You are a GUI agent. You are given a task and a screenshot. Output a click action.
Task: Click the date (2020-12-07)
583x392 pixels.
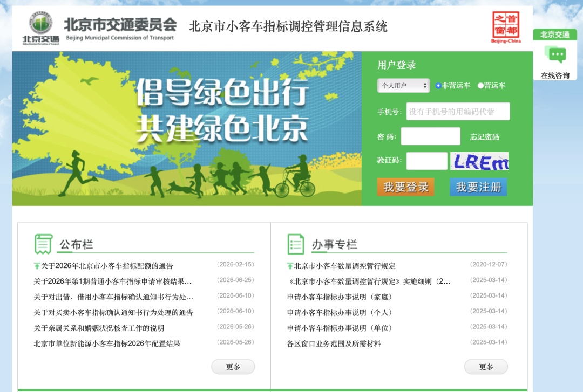tap(489, 265)
